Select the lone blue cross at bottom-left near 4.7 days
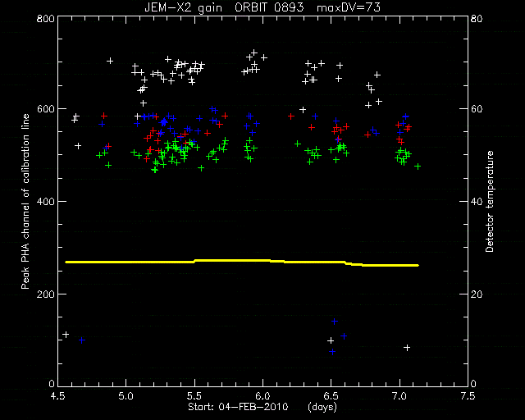Screen dimensions: 525x420 pos(82,340)
